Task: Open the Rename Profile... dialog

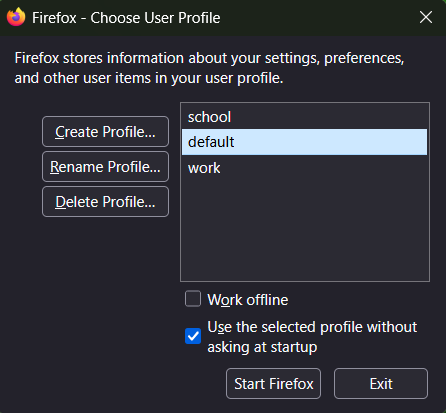Action: [x=105, y=167]
